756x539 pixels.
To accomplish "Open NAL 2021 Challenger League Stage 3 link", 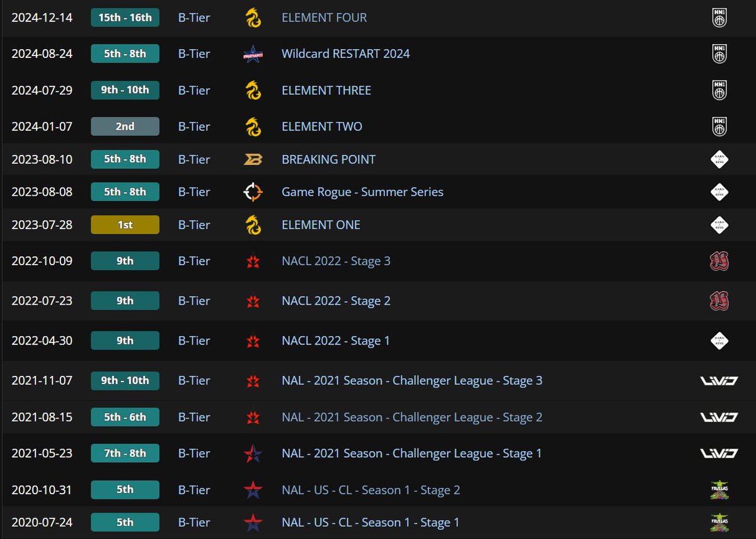I will coord(412,380).
